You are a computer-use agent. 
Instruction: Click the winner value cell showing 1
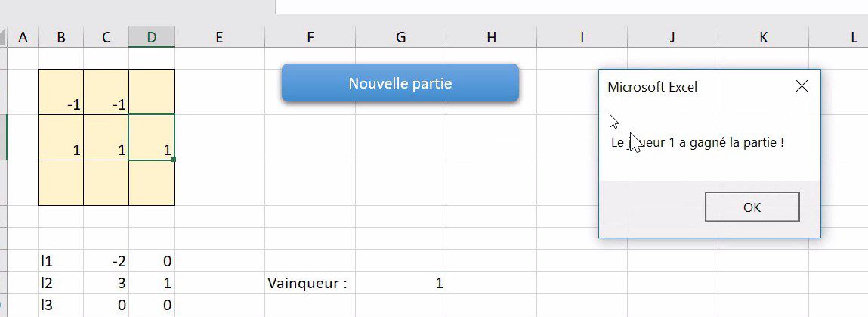400,284
